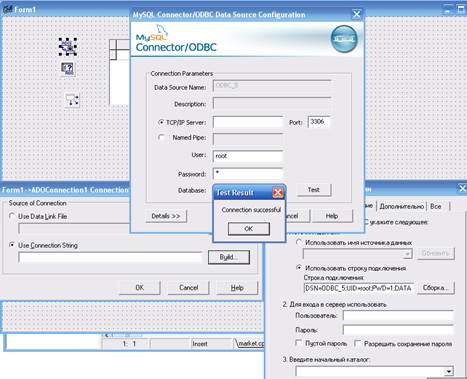This screenshot has width=467, height=379.
Task: Click Cancel in the ConnectionString dialog
Action: pyautogui.click(x=189, y=287)
